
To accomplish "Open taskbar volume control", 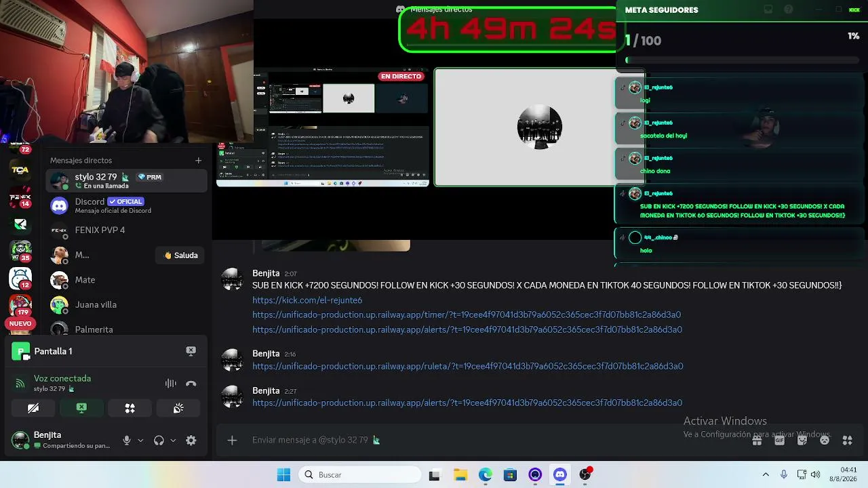I will (x=815, y=474).
